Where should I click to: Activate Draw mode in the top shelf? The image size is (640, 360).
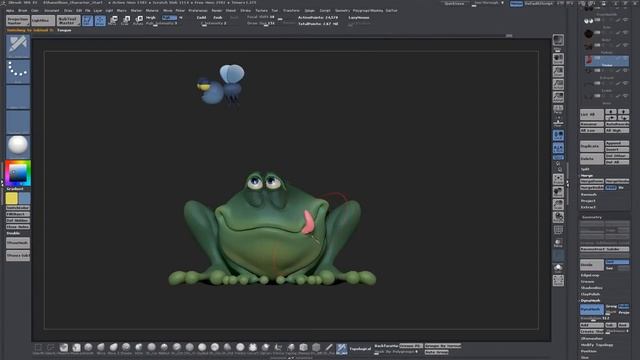tap(100, 20)
